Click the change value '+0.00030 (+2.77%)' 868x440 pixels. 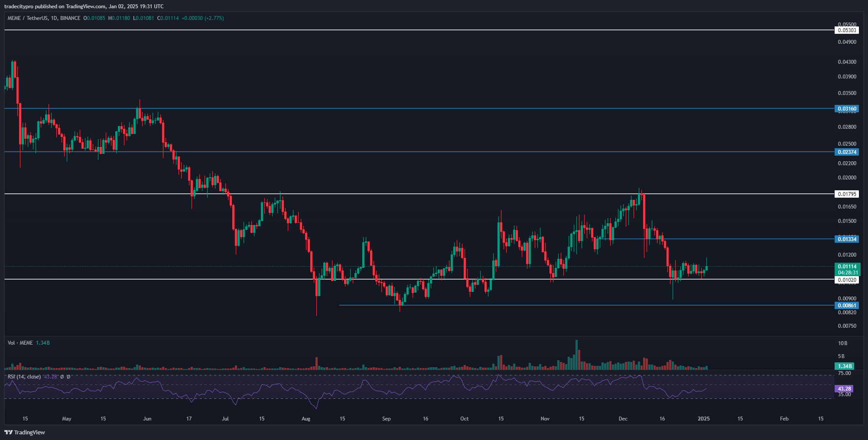coord(203,18)
